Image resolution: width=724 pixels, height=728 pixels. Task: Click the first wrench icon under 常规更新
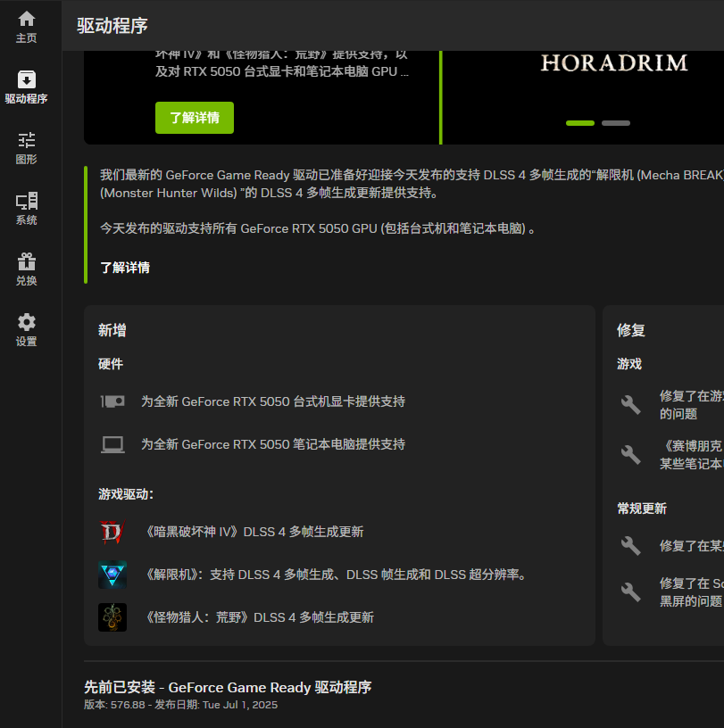pos(631,545)
